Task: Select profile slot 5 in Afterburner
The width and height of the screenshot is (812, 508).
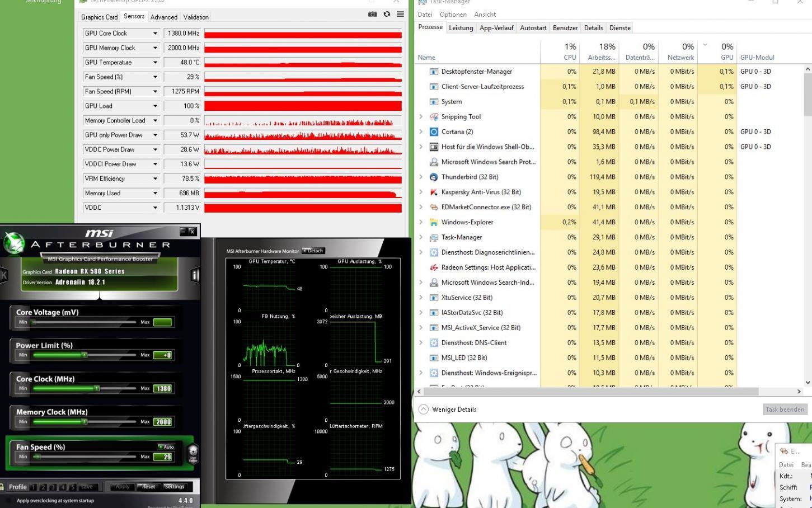Action: pyautogui.click(x=72, y=487)
